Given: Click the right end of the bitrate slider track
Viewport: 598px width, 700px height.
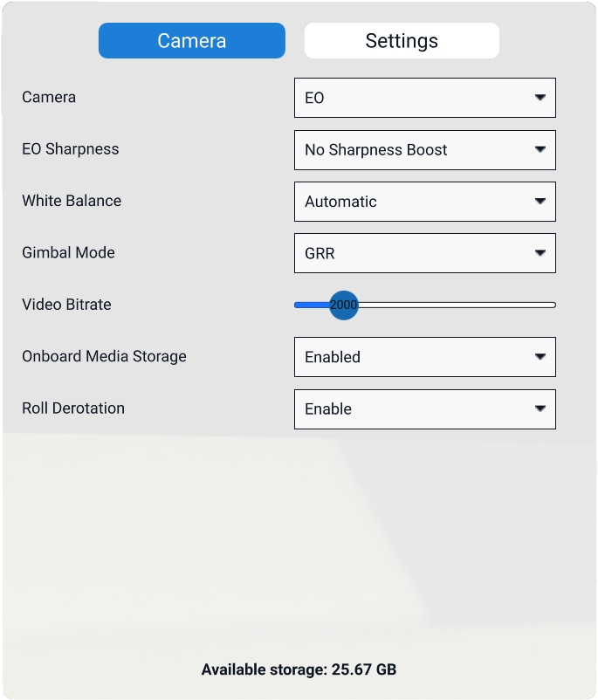Looking at the screenshot, I should [x=552, y=305].
